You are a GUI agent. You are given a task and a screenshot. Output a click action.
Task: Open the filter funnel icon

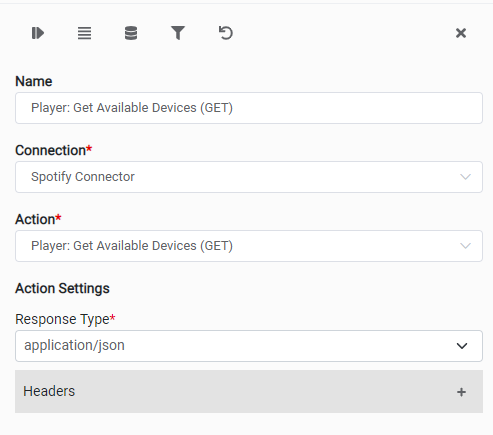click(x=178, y=33)
